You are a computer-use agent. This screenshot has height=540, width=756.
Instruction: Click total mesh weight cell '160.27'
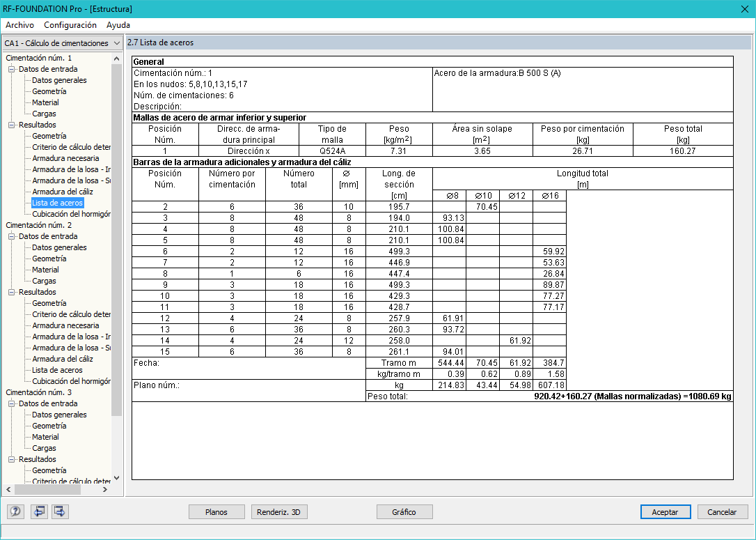point(683,151)
